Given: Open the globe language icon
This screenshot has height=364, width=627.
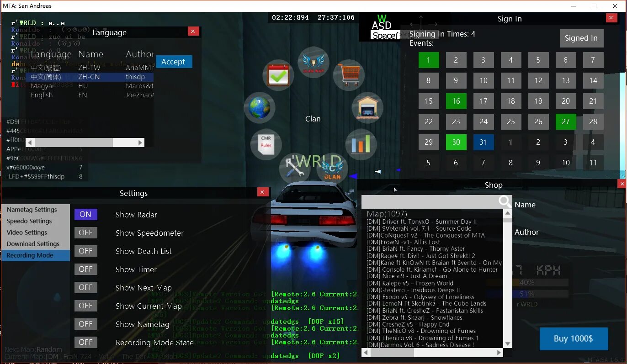Looking at the screenshot, I should coord(260,108).
